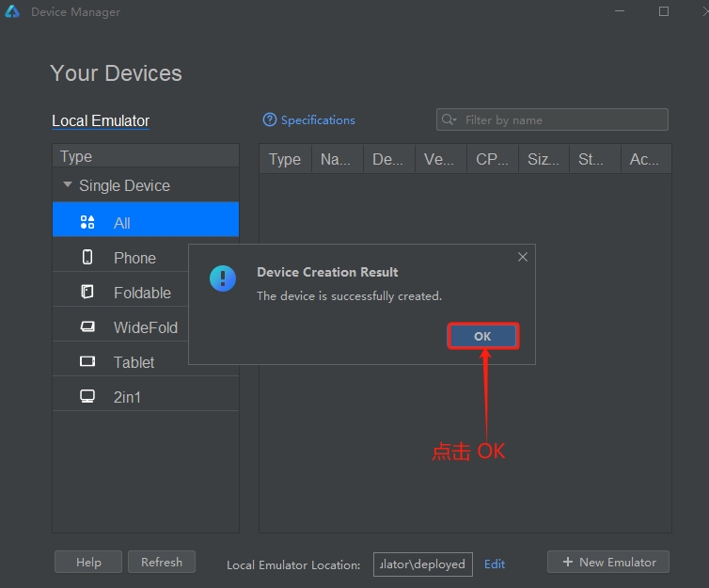Open the Specifications help icon
Image resolution: width=709 pixels, height=588 pixels.
tap(270, 119)
